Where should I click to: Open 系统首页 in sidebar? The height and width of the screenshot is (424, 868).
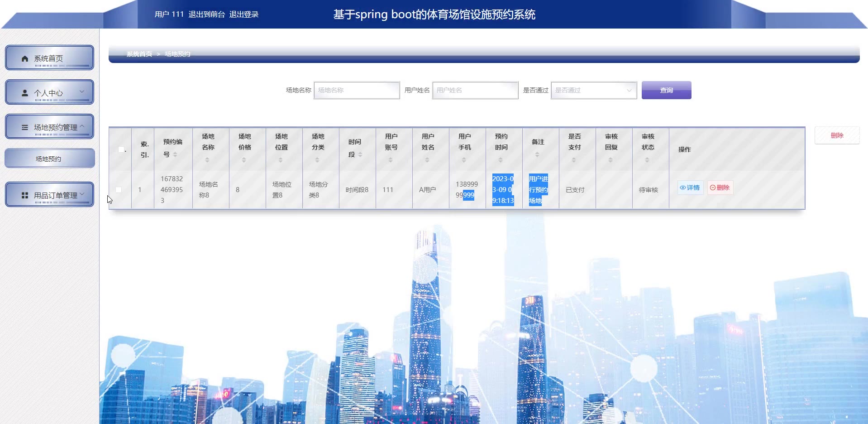click(49, 58)
